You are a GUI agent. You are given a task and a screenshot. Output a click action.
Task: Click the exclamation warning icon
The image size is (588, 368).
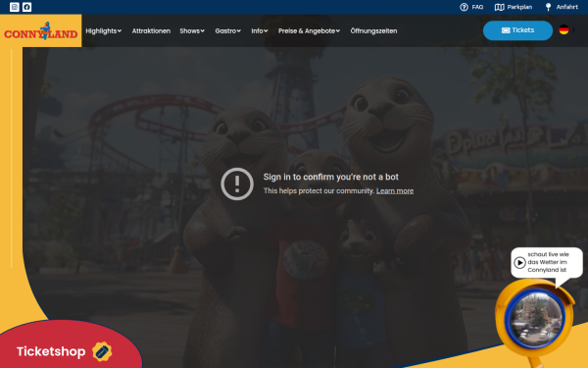237,184
